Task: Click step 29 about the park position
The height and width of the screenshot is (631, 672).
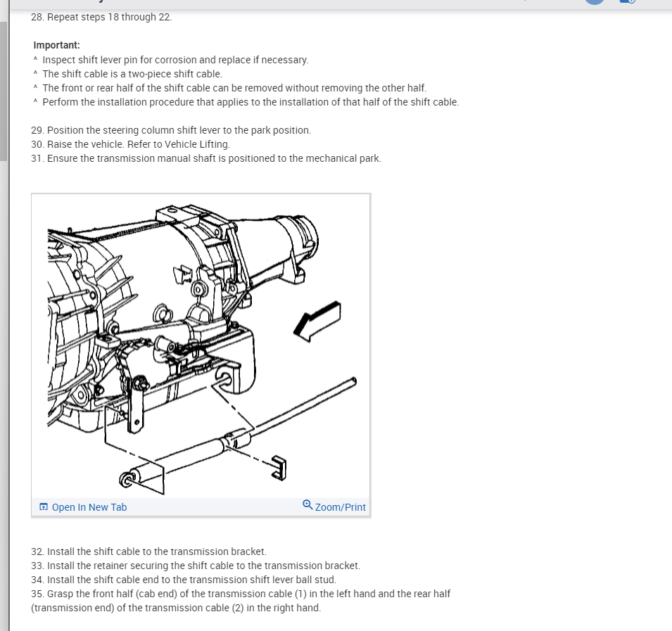Action: click(171, 130)
